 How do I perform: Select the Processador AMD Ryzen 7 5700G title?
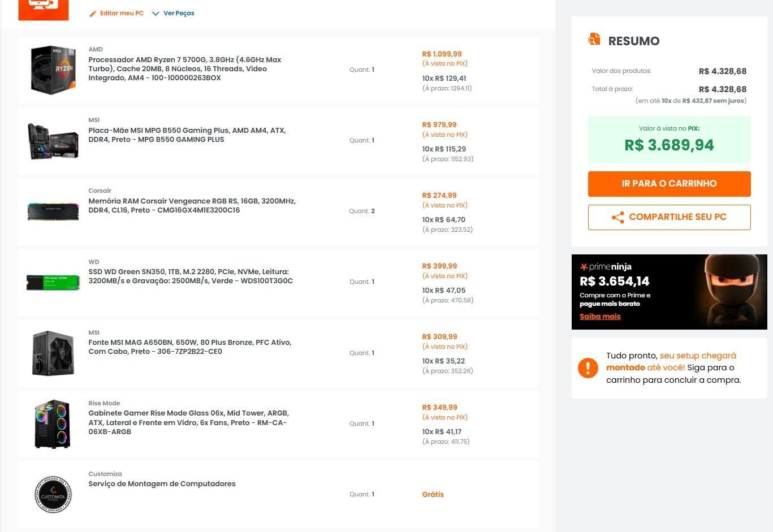point(185,69)
